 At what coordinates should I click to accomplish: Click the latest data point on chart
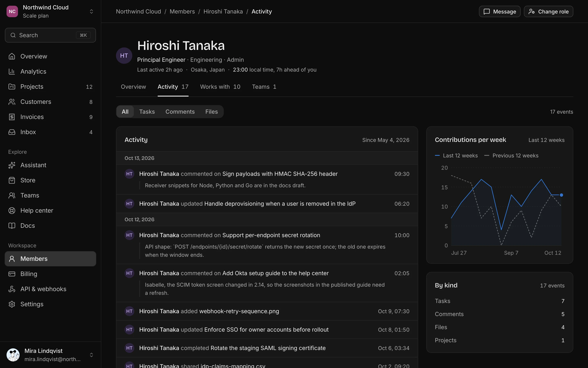pyautogui.click(x=561, y=195)
